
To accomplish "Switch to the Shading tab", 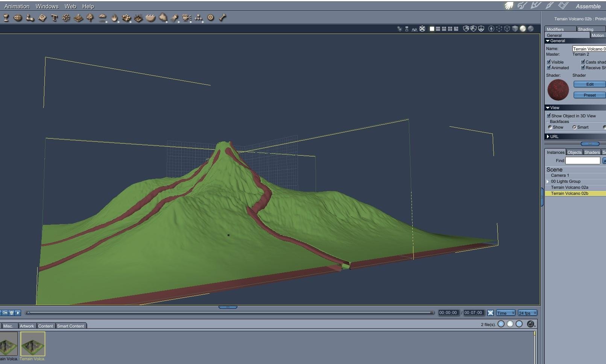I will pyautogui.click(x=591, y=29).
